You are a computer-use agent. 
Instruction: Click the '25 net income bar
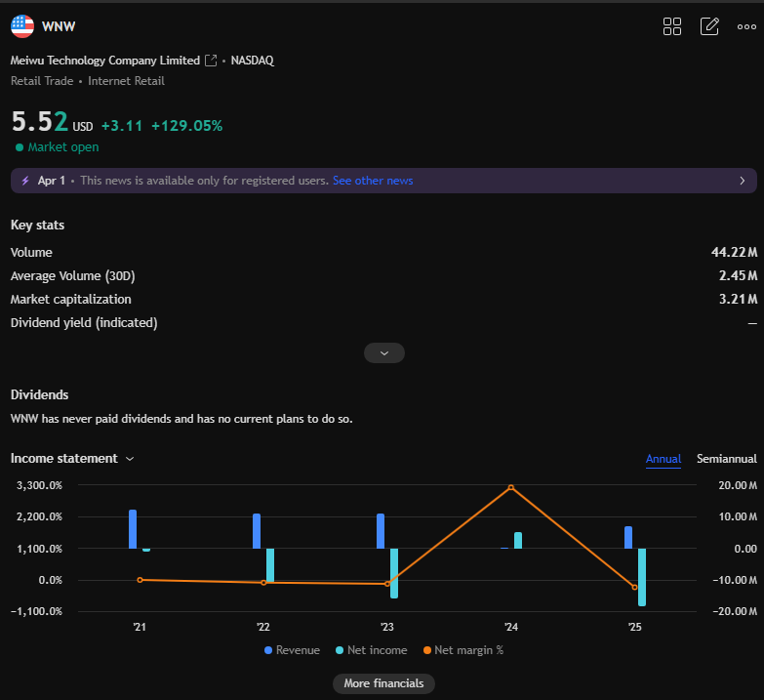pyautogui.click(x=642, y=577)
